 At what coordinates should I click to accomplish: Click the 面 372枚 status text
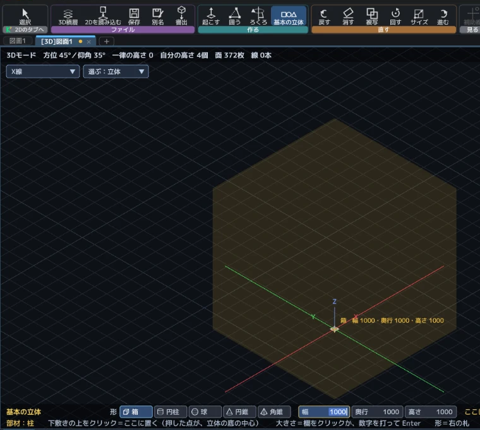click(x=229, y=55)
